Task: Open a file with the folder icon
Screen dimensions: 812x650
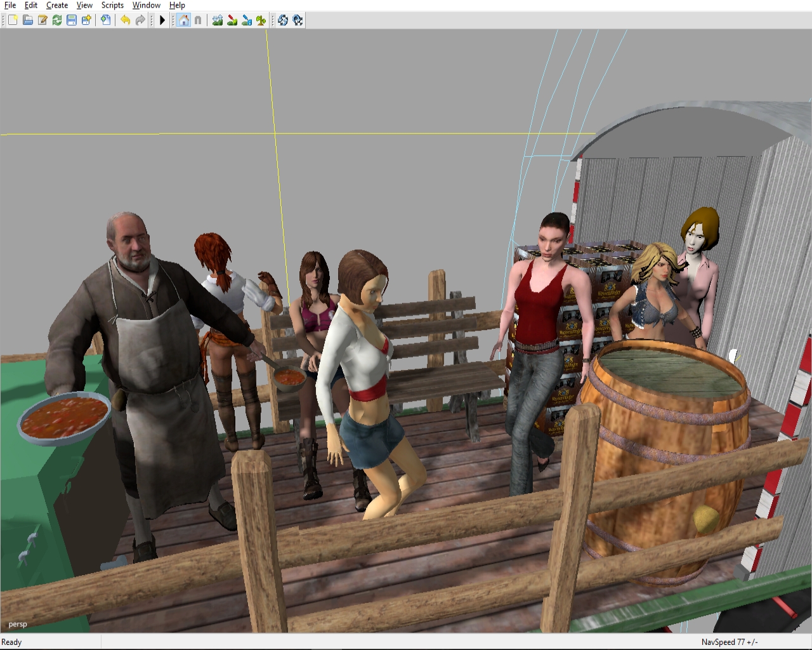Action: pos(27,20)
